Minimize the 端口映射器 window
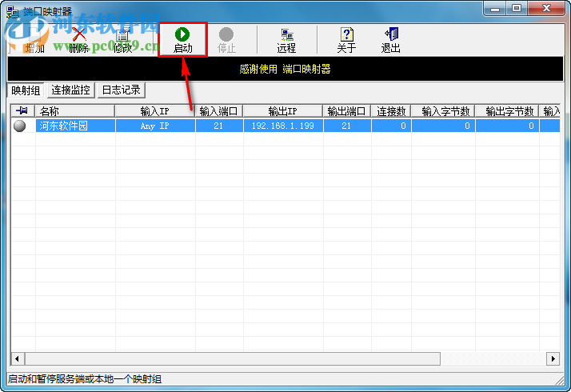 [495, 8]
